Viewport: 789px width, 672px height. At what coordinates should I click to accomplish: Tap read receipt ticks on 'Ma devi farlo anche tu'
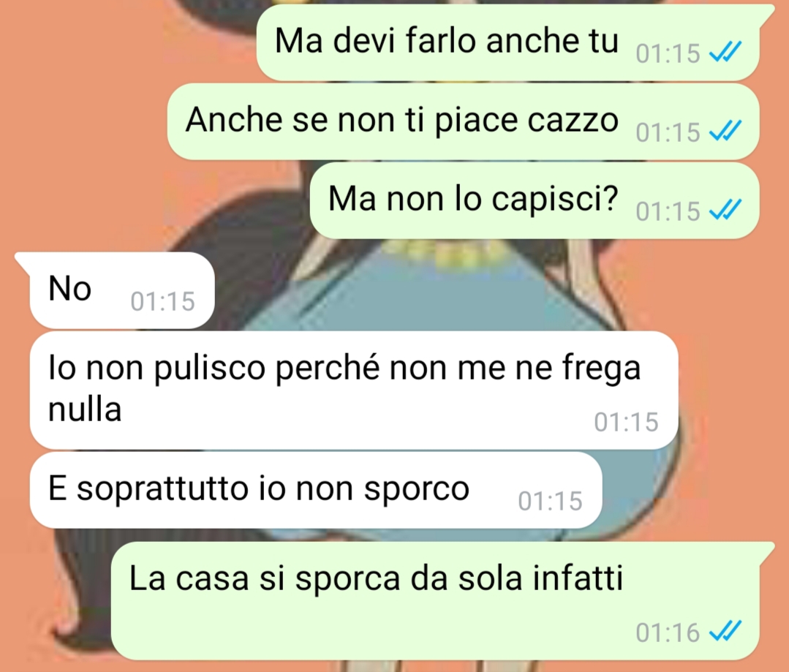click(725, 52)
